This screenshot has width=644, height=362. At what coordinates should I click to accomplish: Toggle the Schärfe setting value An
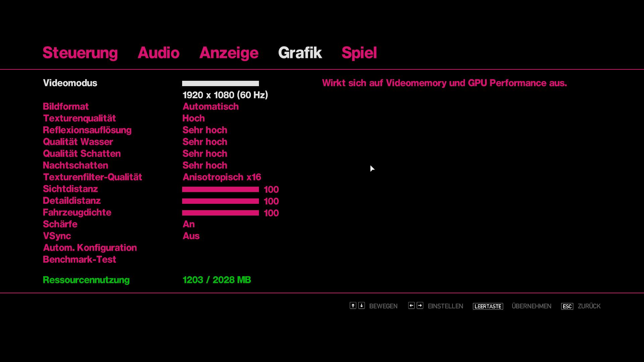(189, 224)
